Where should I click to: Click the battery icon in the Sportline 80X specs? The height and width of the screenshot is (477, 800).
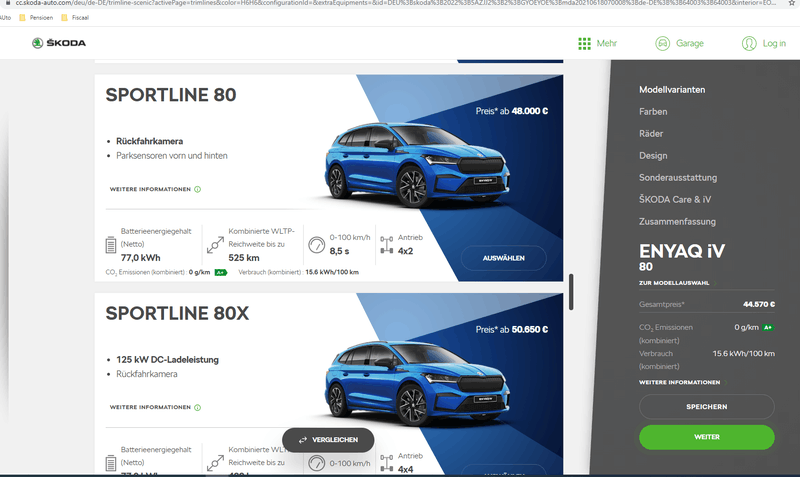(111, 463)
